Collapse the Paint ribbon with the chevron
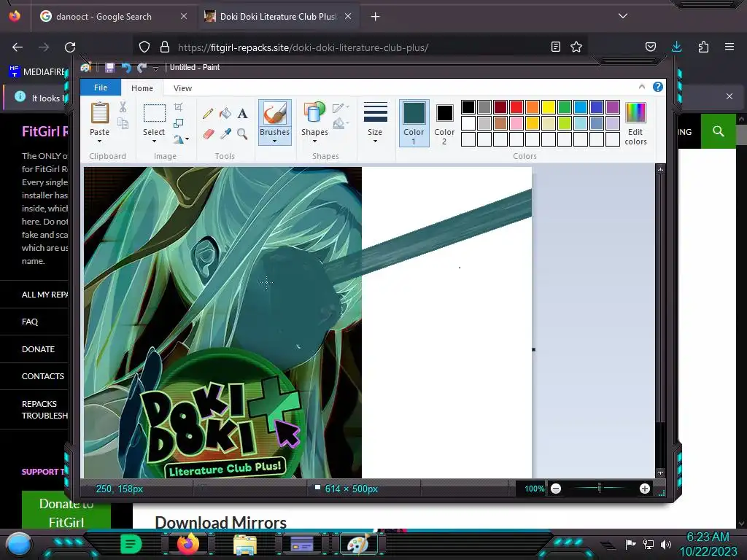Screen dimensions: 747x560 (642, 87)
